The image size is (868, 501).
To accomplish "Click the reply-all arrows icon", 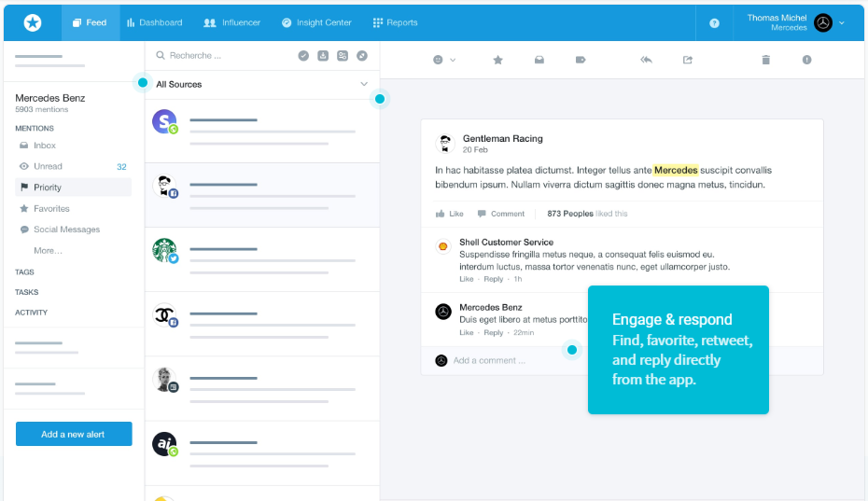I will (x=646, y=60).
